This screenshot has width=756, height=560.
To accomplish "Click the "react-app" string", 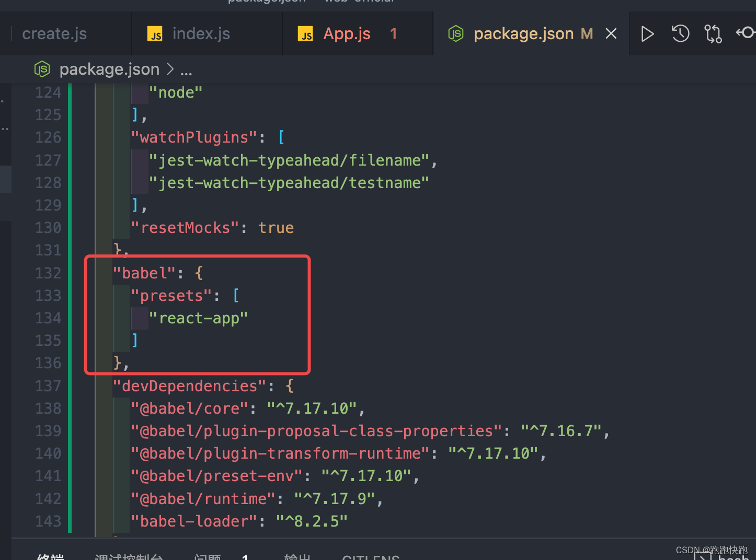I will [198, 318].
